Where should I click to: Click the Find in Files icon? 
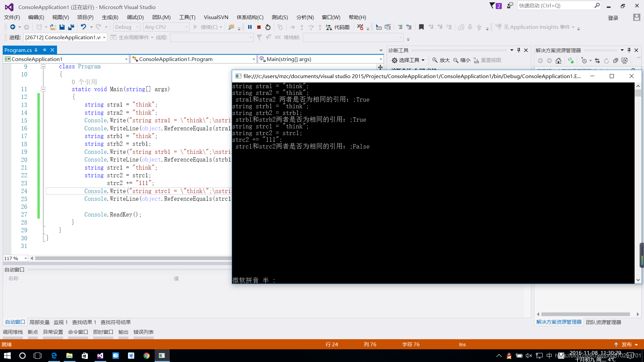click(231, 27)
